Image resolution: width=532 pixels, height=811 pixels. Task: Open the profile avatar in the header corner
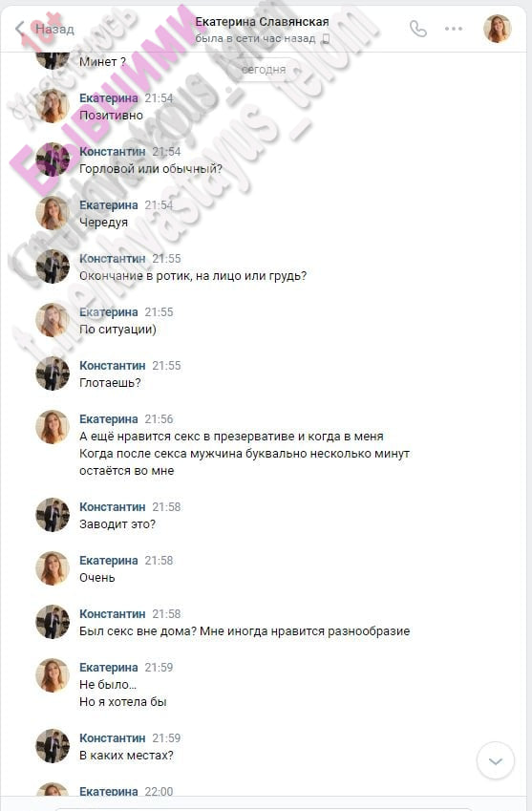[x=497, y=29]
